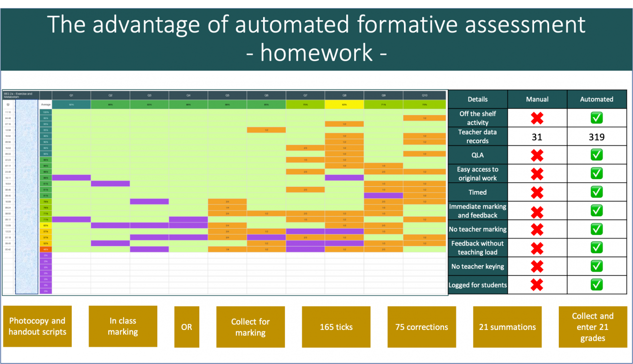
Task: Click the red cross for Off the shelf activity
Action: pyautogui.click(x=537, y=118)
